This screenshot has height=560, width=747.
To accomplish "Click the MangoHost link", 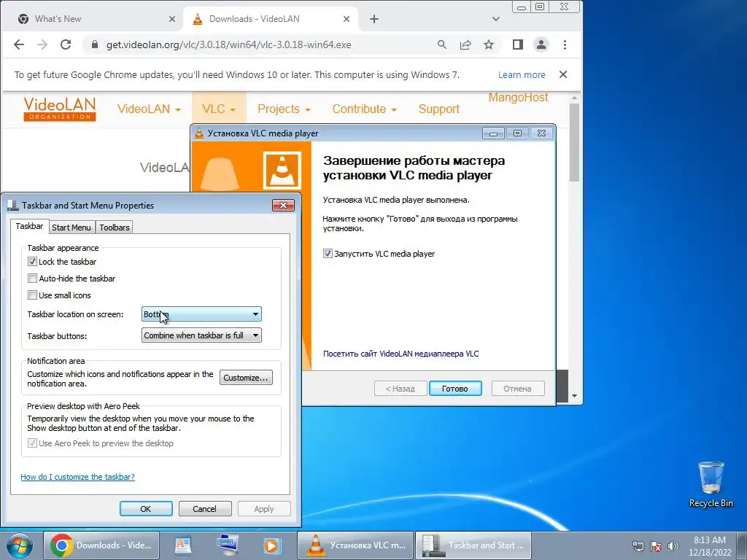I will pyautogui.click(x=519, y=98).
